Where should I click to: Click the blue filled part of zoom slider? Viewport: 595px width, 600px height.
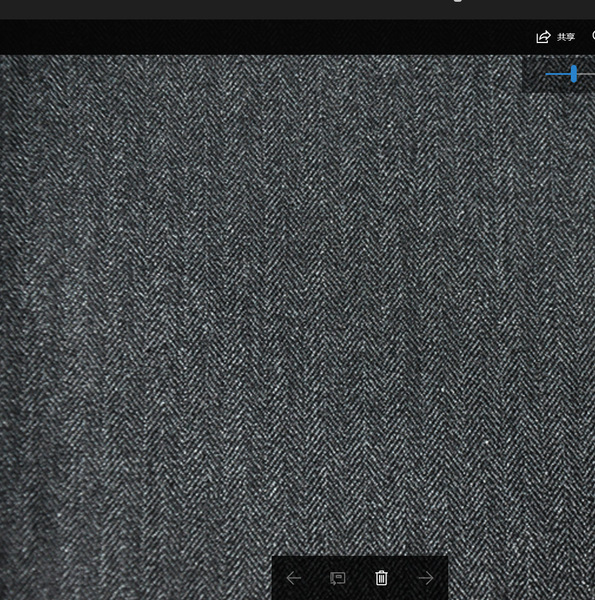point(558,74)
